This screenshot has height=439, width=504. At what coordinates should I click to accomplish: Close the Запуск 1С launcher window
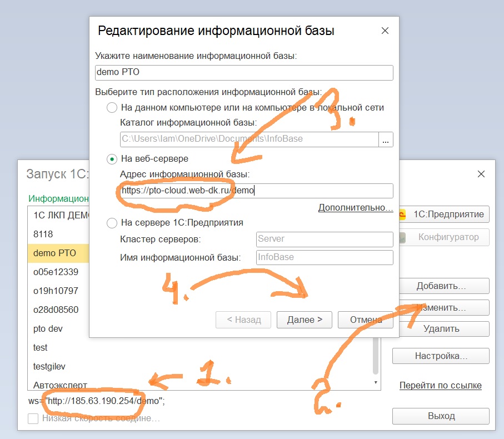coord(481,174)
